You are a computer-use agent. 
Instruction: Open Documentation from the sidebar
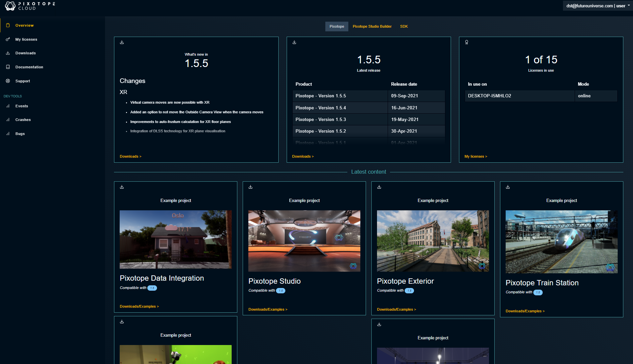(x=29, y=67)
